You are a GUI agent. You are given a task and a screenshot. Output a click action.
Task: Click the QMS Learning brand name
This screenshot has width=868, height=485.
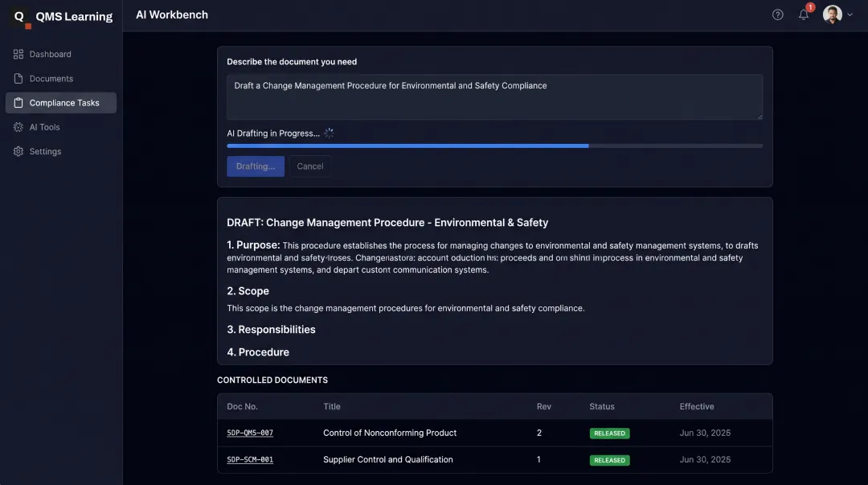click(x=74, y=17)
